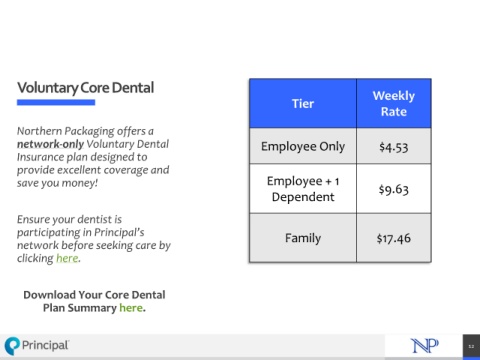Click the Voluntary Core Dental heading
The width and height of the screenshot is (480, 360).
[x=86, y=88]
